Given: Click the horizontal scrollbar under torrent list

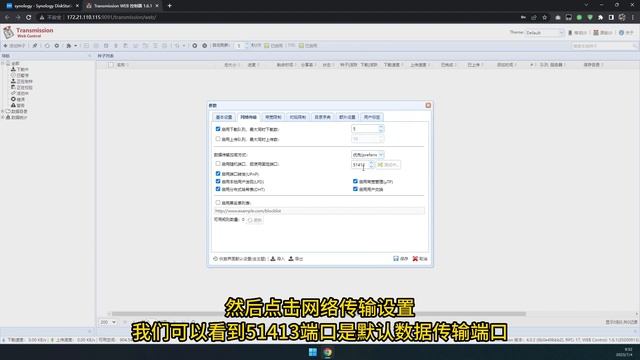Looking at the screenshot, I should click(319, 314).
